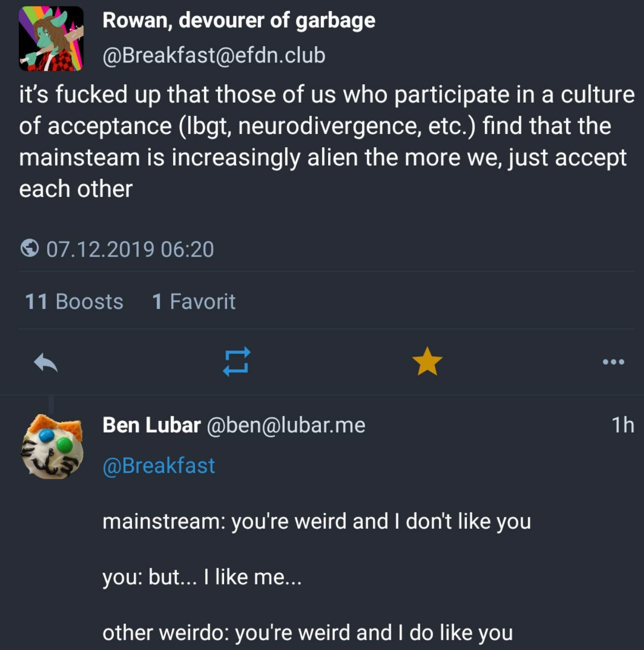Screen dimensions: 644x650
Task: Open the @Breakfast@efdn.club handle
Action: (214, 55)
